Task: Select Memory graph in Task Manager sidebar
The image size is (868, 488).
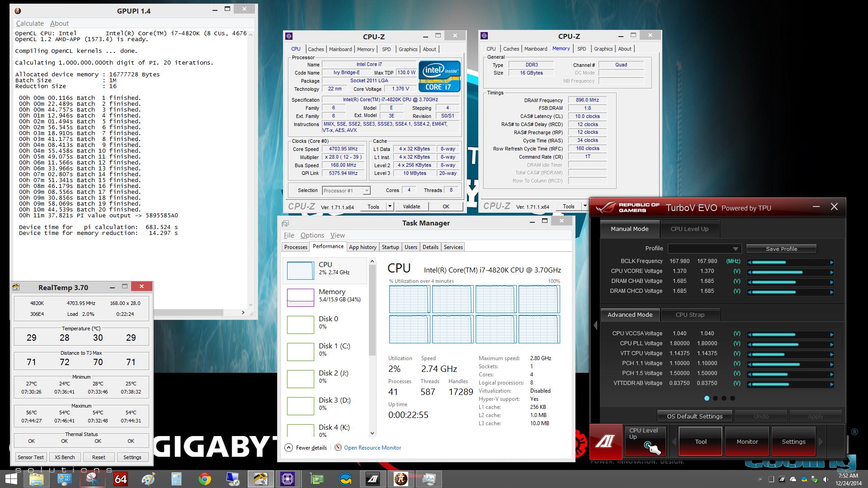Action: click(x=325, y=297)
